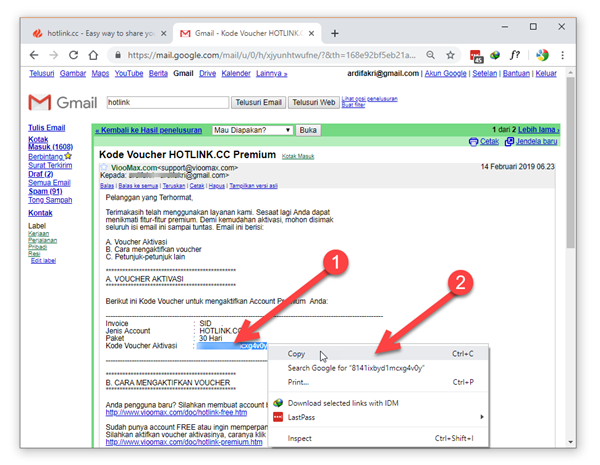600x465 pixels.
Task: Click the zoom magnifier icon in address bar
Action: 430,55
